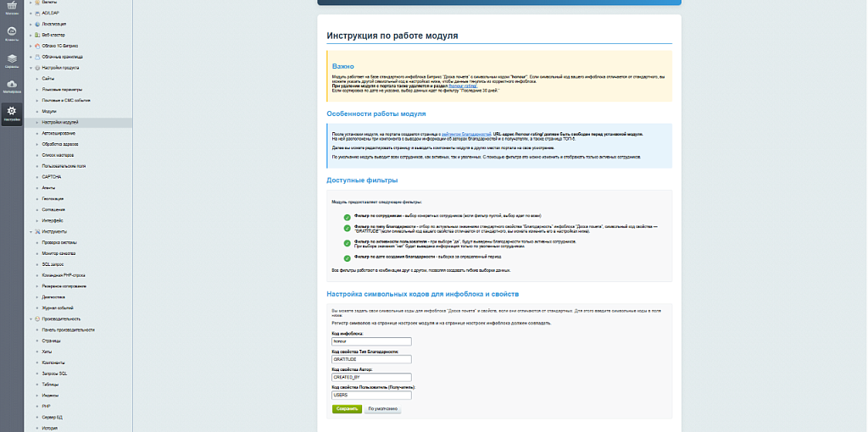The height and width of the screenshot is (432, 868).
Task: Select the Marketplace cloud icon
Action: [12, 86]
